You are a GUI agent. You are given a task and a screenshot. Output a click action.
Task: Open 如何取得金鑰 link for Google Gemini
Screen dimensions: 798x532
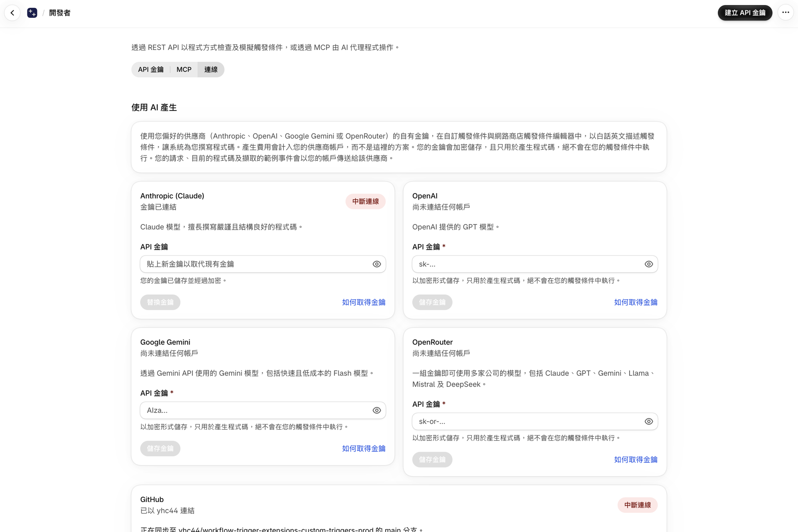coord(364,448)
